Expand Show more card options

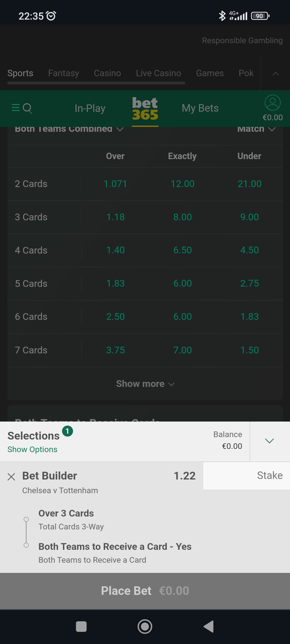[145, 384]
